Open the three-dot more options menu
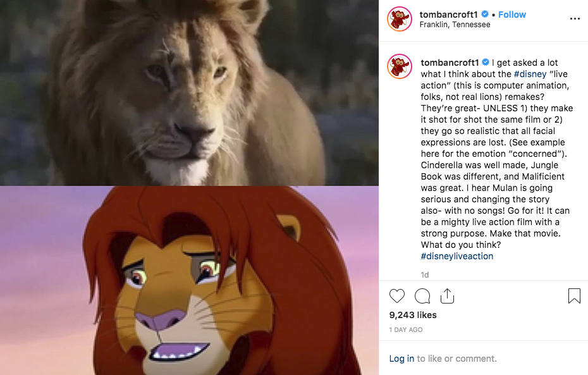The height and width of the screenshot is (375, 588). [574, 19]
